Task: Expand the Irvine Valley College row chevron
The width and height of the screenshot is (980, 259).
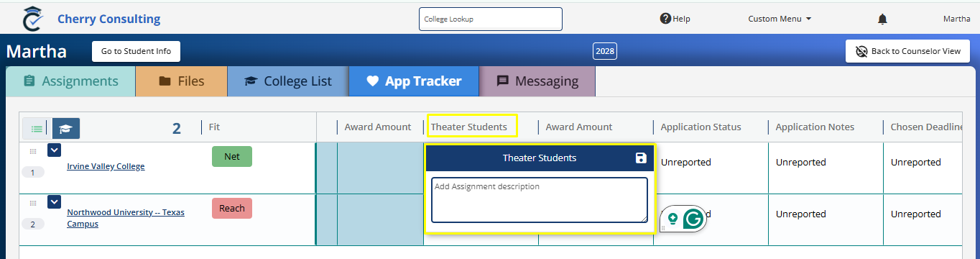Action: 54,150
